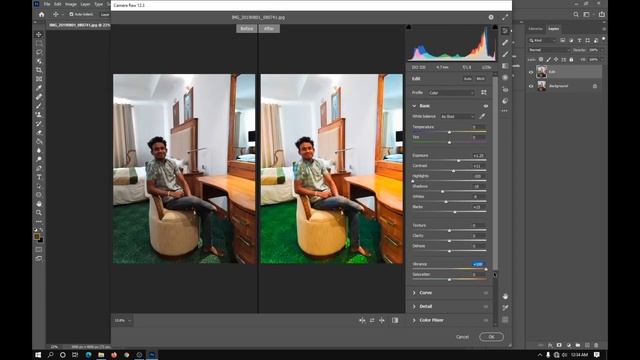Screen dimensions: 640x360
Task: Open the Camera Raw Presets icon
Action: (505, 101)
